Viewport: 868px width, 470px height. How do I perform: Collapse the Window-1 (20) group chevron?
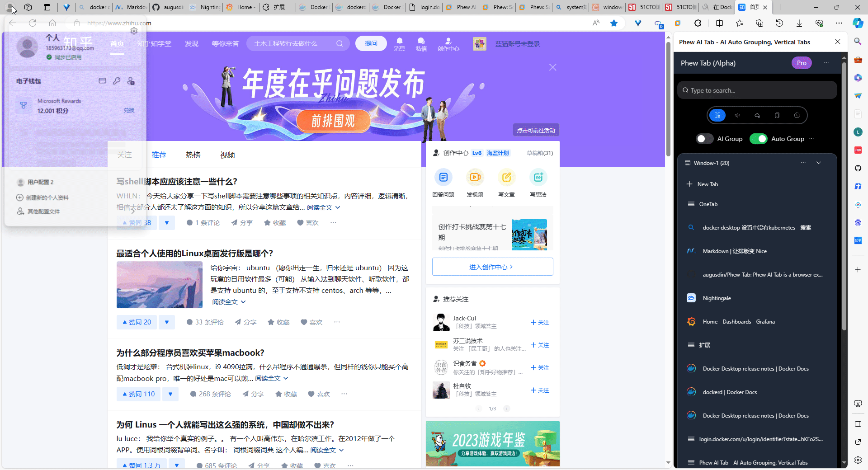[x=818, y=163]
